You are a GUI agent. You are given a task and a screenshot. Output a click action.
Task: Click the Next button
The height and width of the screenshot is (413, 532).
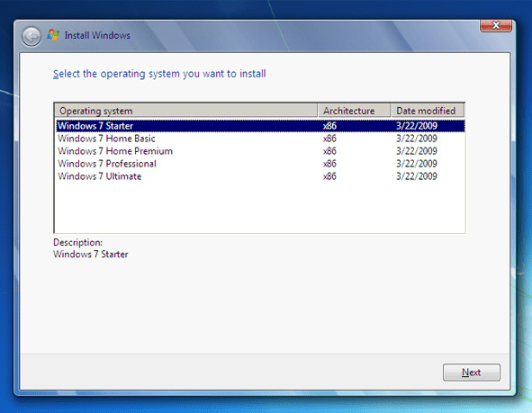(472, 373)
